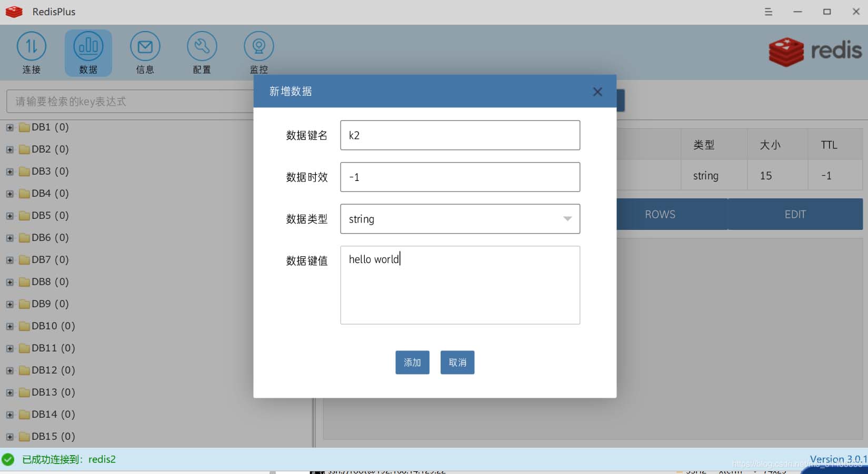Open the 监控 (Monitor) webcam icon
Viewport: 868px width, 474px height.
[x=258, y=47]
